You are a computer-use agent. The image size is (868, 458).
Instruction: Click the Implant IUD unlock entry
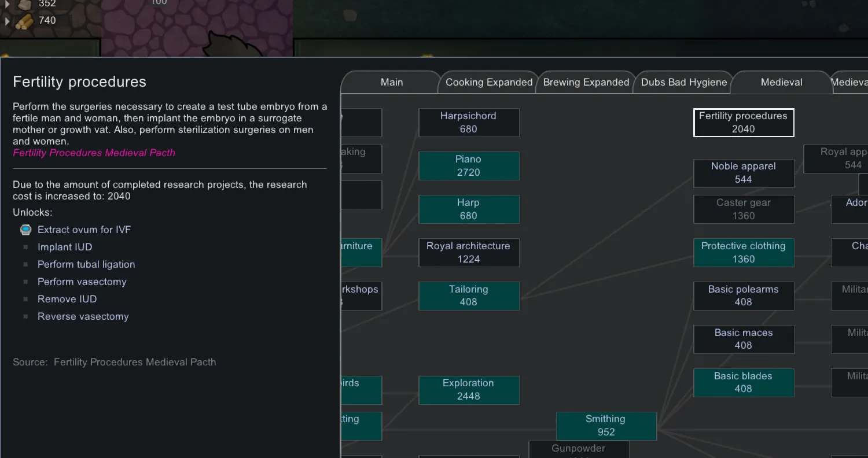pos(65,247)
